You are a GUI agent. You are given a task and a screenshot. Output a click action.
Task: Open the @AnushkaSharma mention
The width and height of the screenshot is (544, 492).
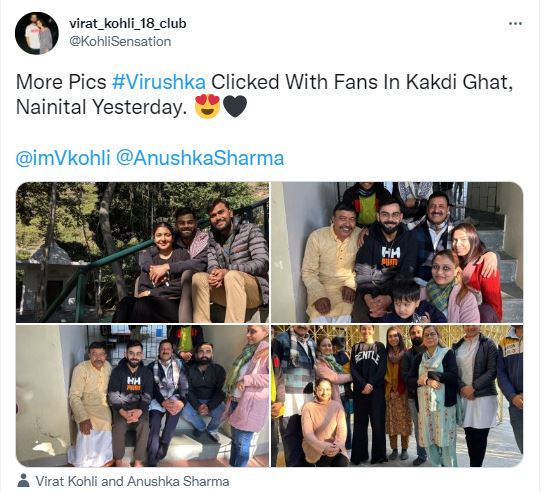pyautogui.click(x=200, y=158)
